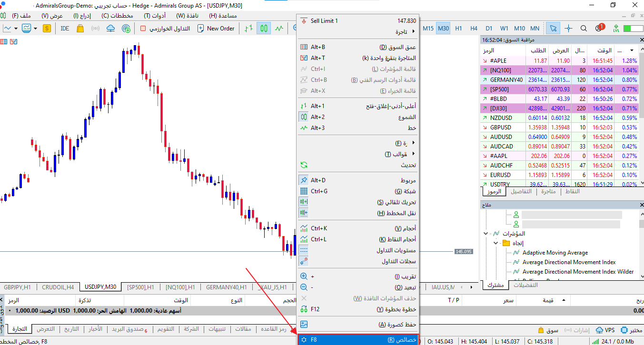
Task: Toggle Auto Scroll (تحريك تلقائي) option
Action: (x=357, y=202)
